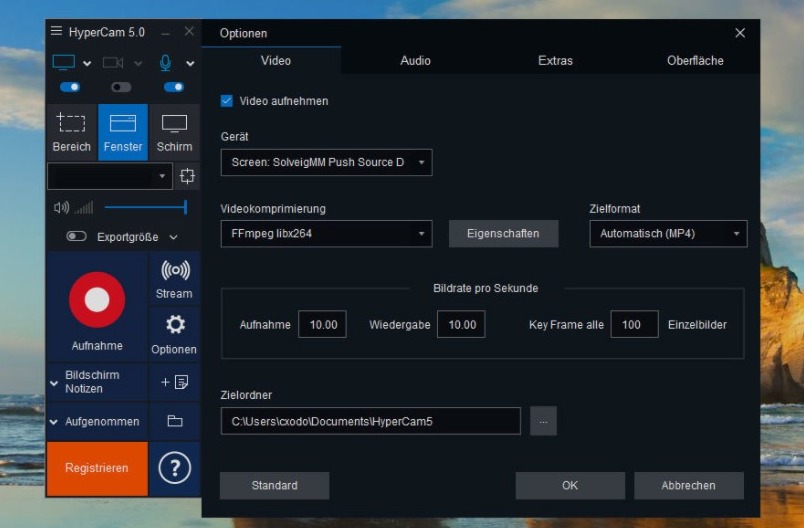The image size is (804, 528).
Task: Switch to the Audio tab
Action: click(x=415, y=61)
